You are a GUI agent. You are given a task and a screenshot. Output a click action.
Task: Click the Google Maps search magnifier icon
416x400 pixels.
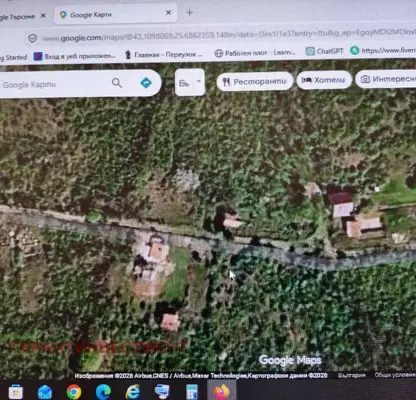click(x=117, y=83)
